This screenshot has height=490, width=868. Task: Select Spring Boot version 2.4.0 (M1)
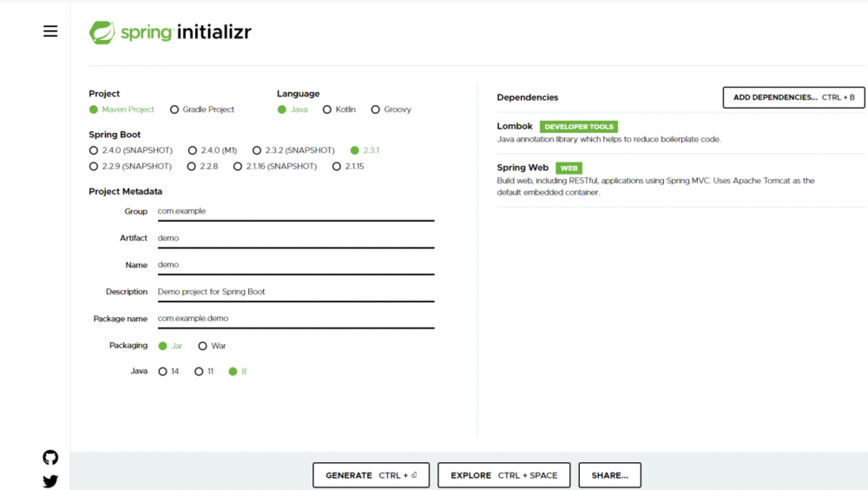193,150
